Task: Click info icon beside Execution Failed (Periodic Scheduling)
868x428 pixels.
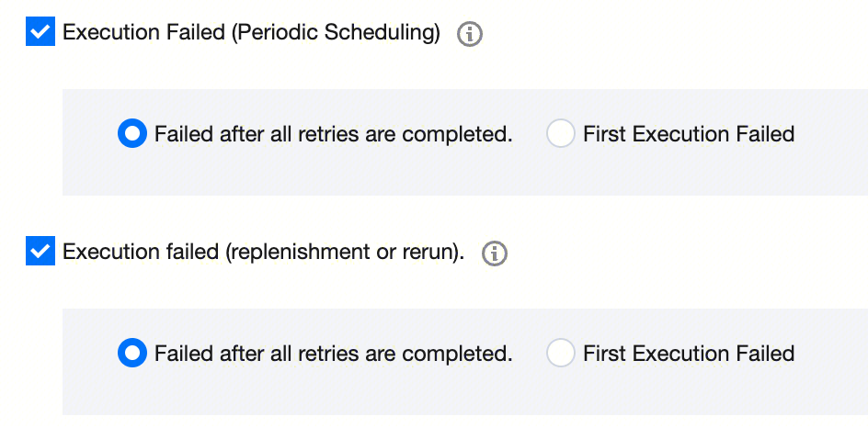Action: tap(470, 35)
